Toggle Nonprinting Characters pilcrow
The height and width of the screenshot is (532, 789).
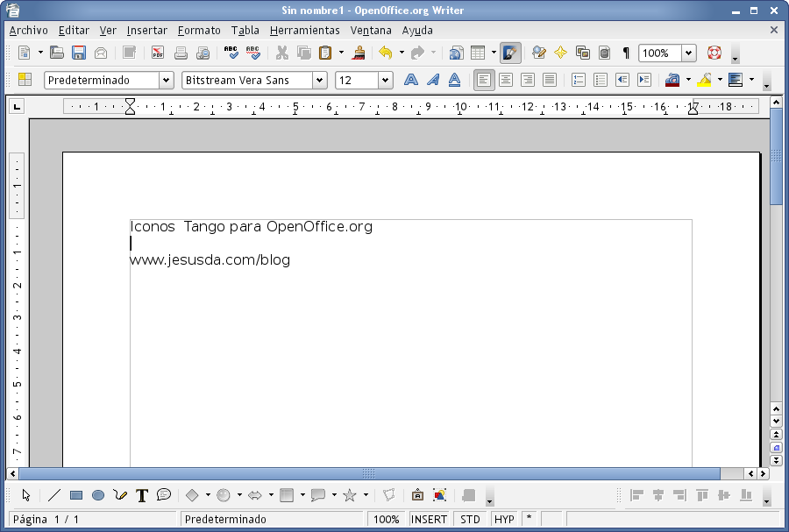coord(626,53)
